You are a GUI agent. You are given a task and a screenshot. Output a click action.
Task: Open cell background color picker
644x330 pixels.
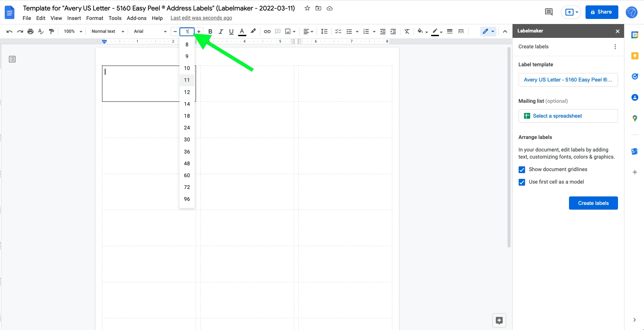(422, 31)
